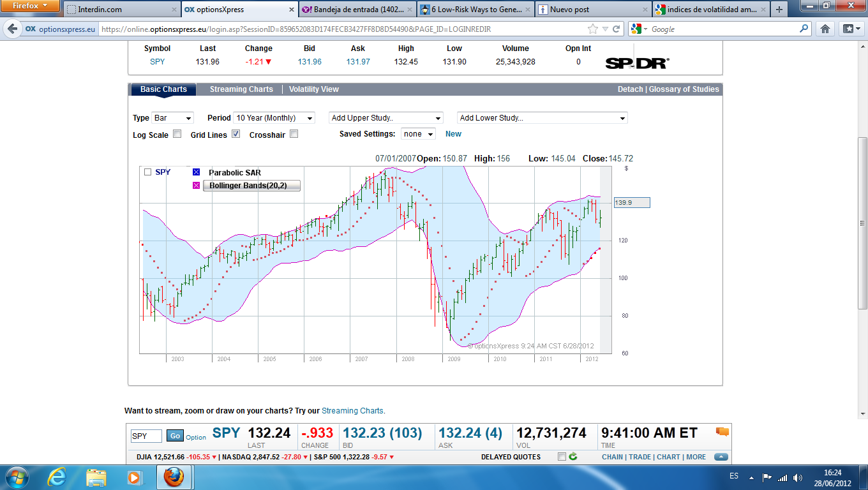Screen dimensions: 868x490
Task: Collapse the quote bar with the blue arrow button
Action: [x=721, y=457]
